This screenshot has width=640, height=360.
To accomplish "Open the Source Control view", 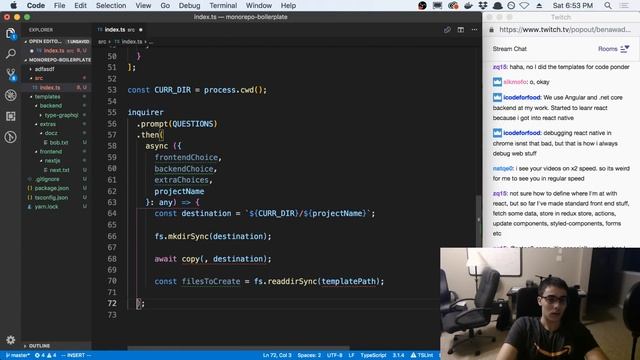I will click(11, 74).
